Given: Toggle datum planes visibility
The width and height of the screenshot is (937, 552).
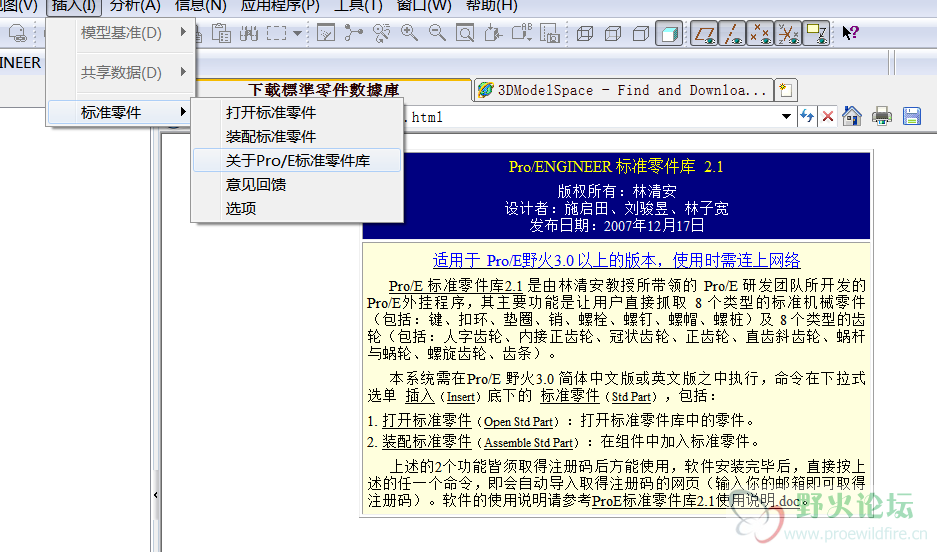Looking at the screenshot, I should [704, 33].
